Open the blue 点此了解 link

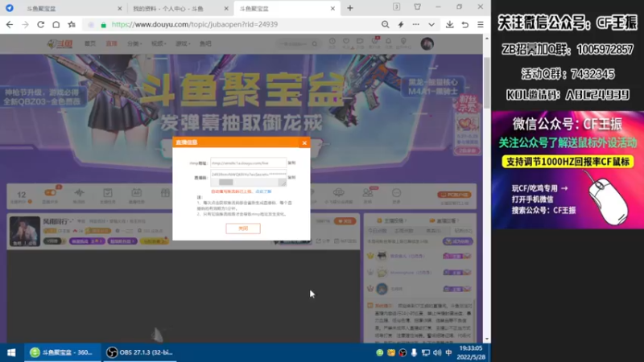[263, 191]
